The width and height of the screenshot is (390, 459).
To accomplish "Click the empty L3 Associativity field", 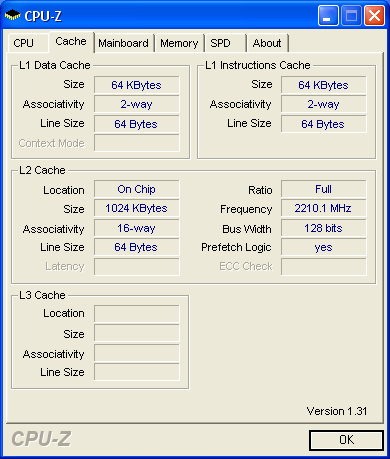I will pos(137,353).
